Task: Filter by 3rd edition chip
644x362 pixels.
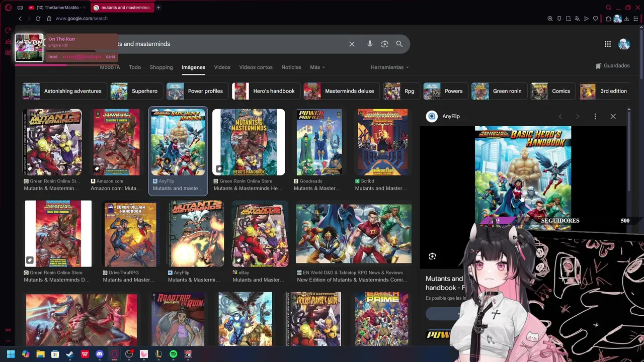Action: click(x=604, y=91)
